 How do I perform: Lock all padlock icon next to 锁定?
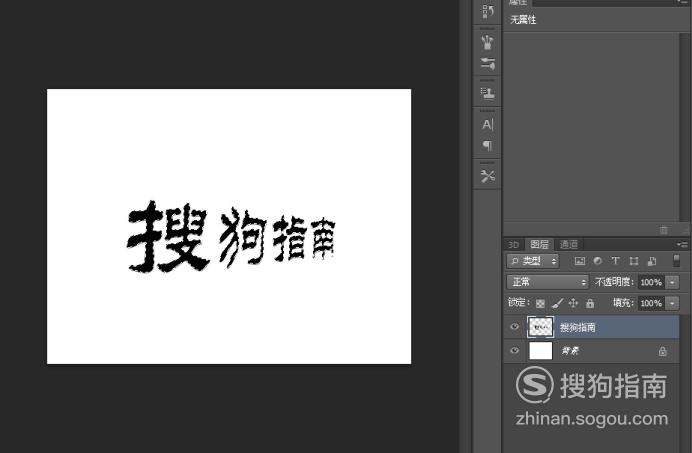pos(590,303)
